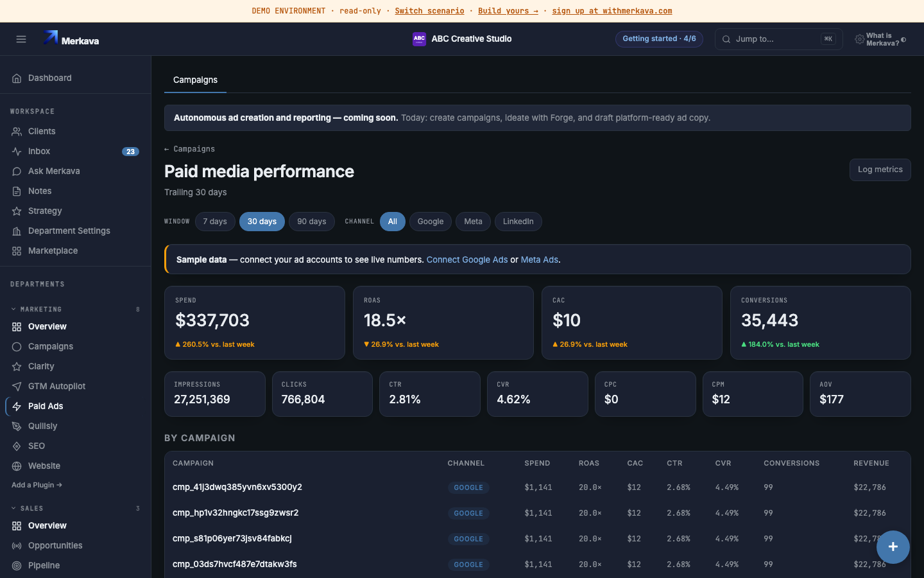Click the REVENUE column header
The height and width of the screenshot is (578, 924).
[x=871, y=464]
